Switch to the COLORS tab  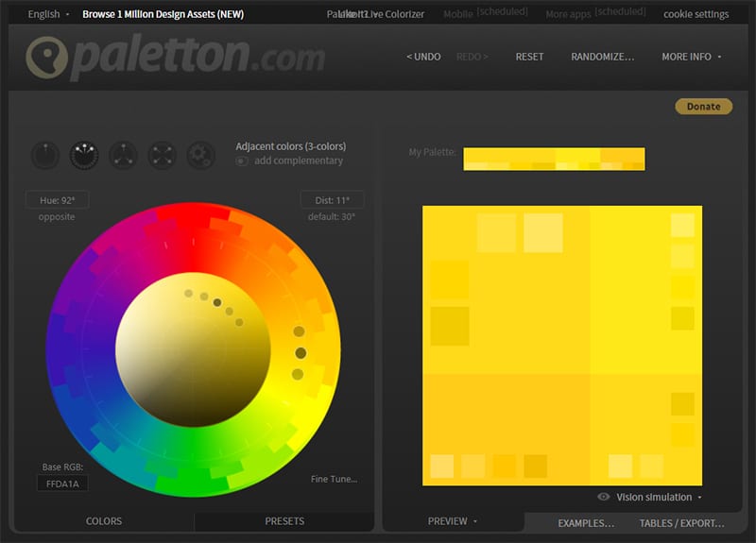click(x=104, y=521)
